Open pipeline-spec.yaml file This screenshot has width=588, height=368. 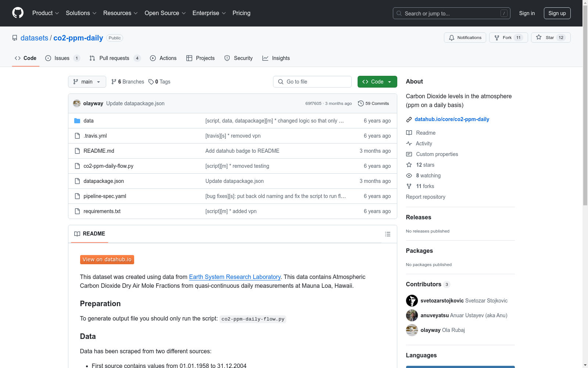coord(105,196)
